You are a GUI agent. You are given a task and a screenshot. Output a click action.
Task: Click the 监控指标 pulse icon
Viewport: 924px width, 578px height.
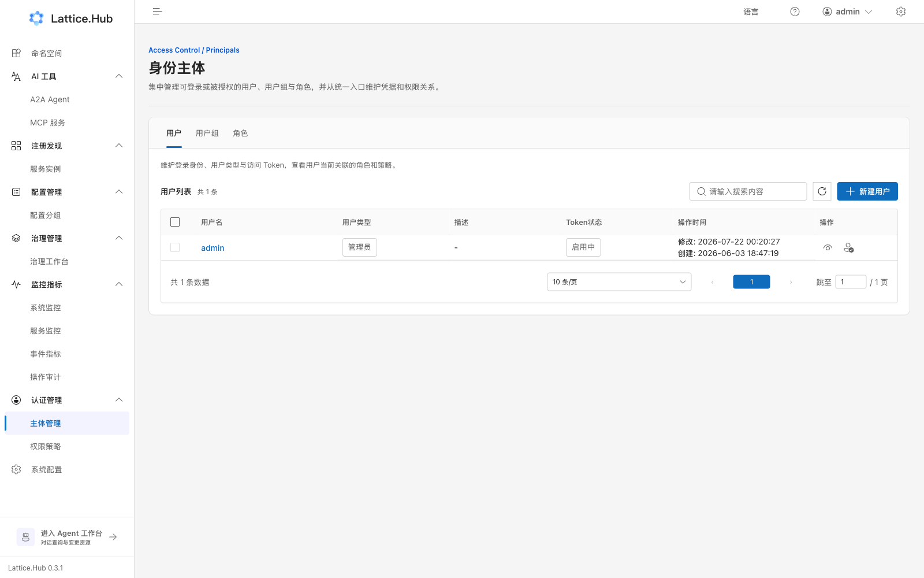[x=16, y=284]
